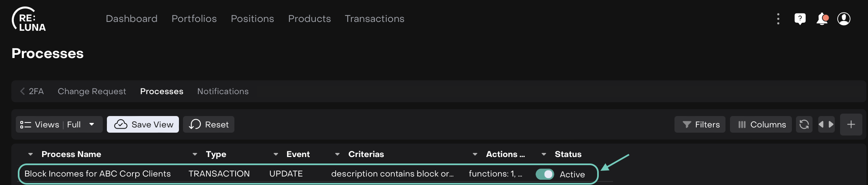
Task: Open the Criterias column menu arrow
Action: (337, 154)
